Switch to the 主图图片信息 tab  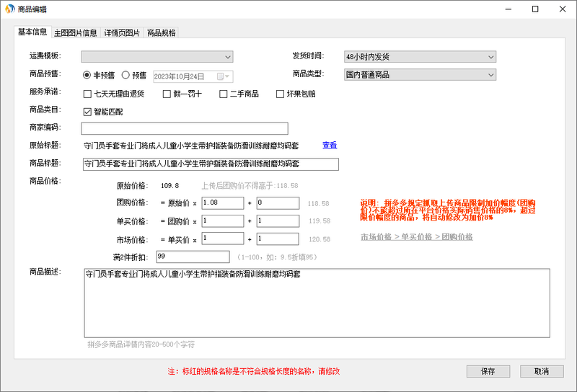pos(76,33)
